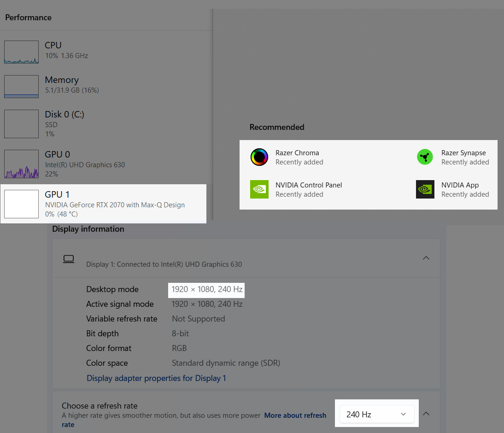Click the Intel(R) UHD Graphics 630 GPU description
The image size is (504, 433).
(x=85, y=164)
